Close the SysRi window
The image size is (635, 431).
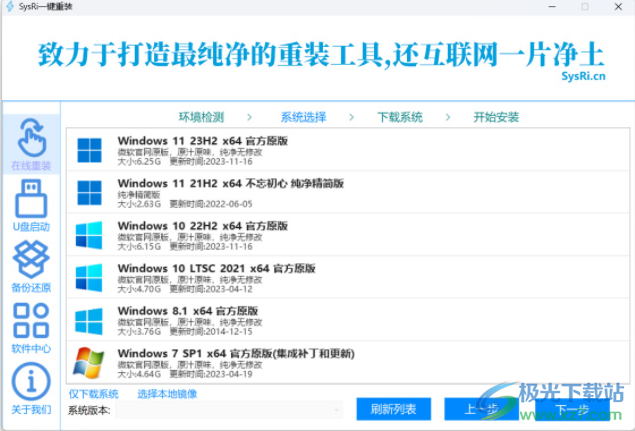tap(618, 6)
